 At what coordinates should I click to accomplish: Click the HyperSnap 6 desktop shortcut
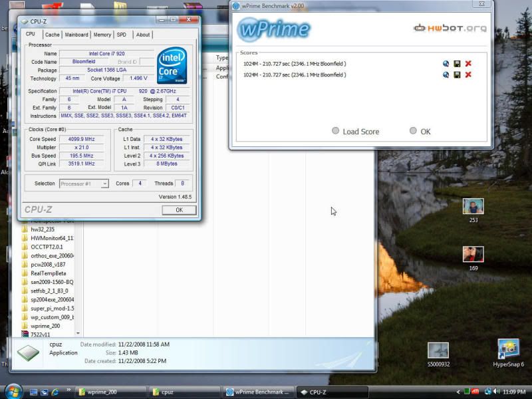point(508,353)
